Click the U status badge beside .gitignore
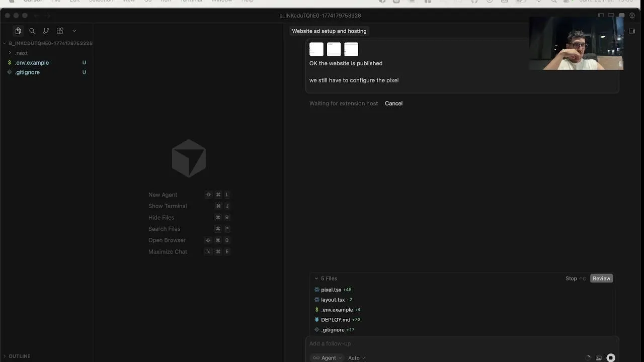Viewport: 644px width, 362px height. 84,72
